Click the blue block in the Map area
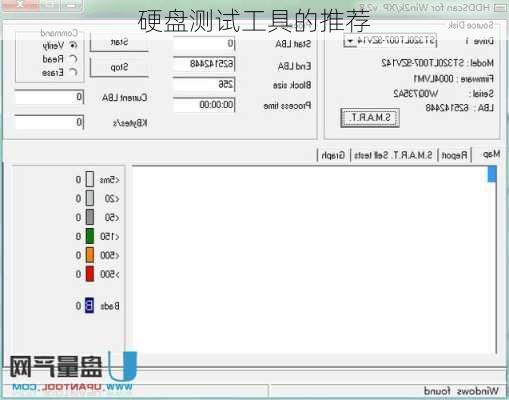The image size is (509, 400). pyautogui.click(x=492, y=174)
